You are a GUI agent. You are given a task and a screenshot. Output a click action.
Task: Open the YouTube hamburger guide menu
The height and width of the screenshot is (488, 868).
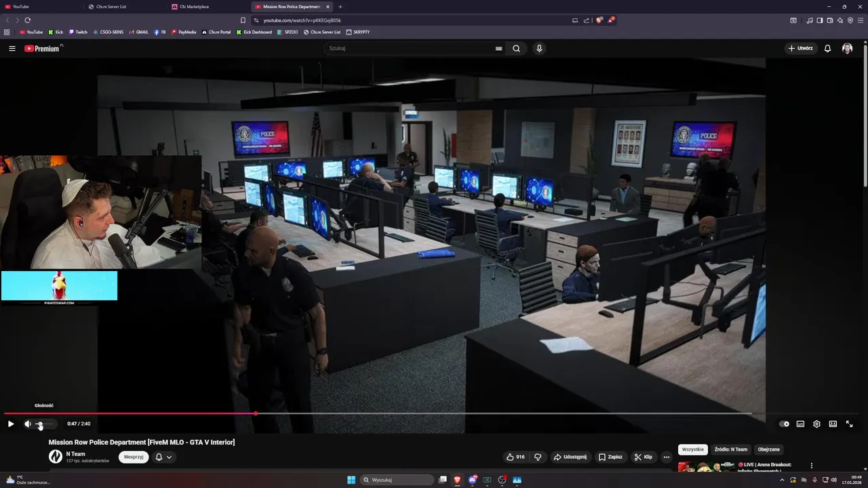(x=12, y=48)
